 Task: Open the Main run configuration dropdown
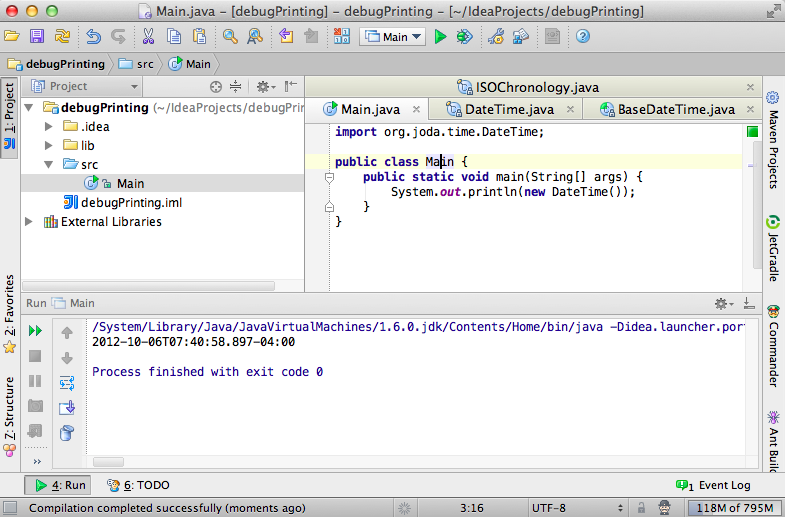tap(392, 37)
